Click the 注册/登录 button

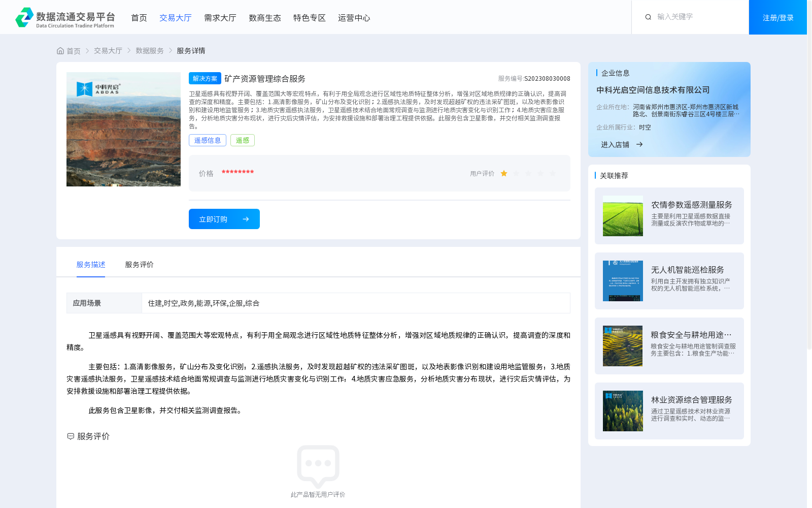(x=778, y=17)
